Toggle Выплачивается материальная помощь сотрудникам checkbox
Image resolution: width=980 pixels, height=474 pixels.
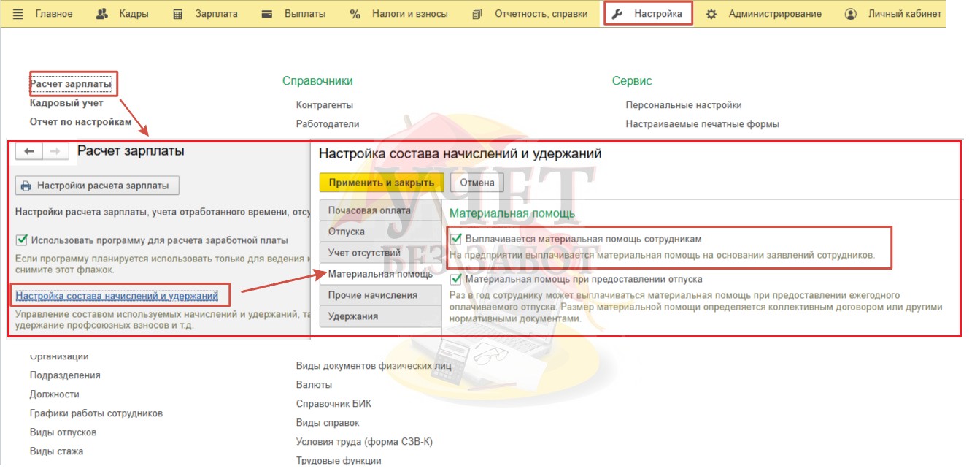457,239
